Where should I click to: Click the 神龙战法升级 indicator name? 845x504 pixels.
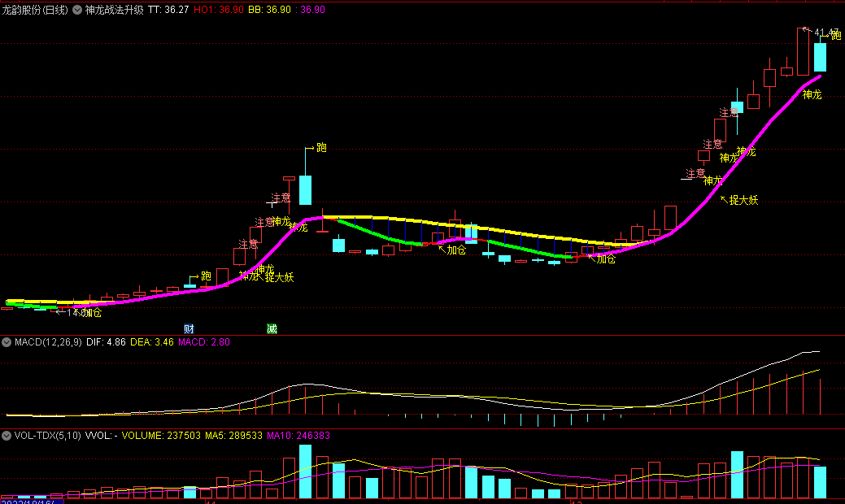114,10
